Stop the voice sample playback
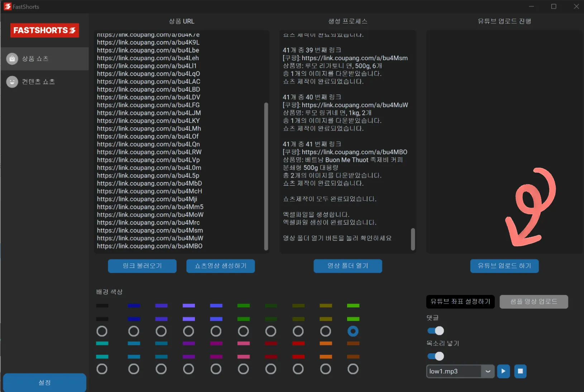Screen dimensions: 584x392 (x=520, y=371)
